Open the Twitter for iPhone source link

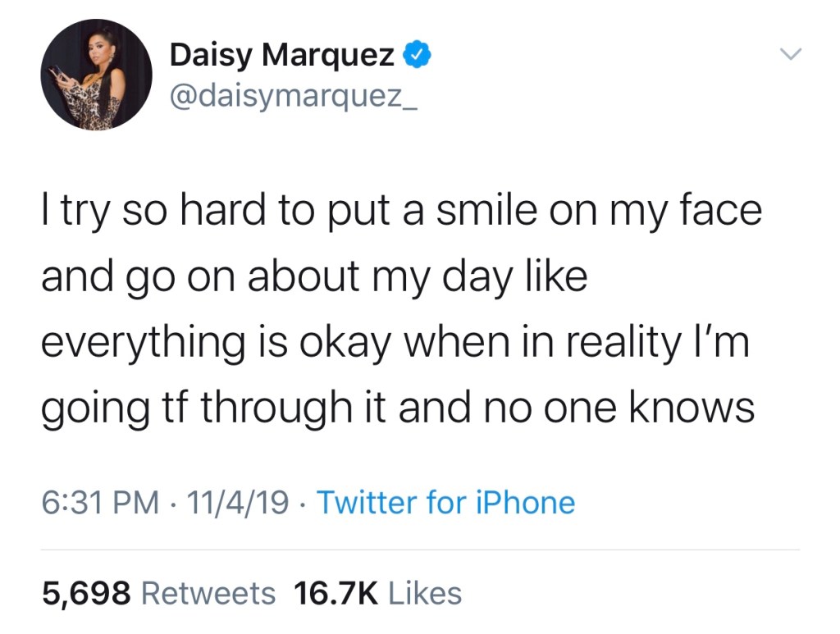click(x=445, y=502)
